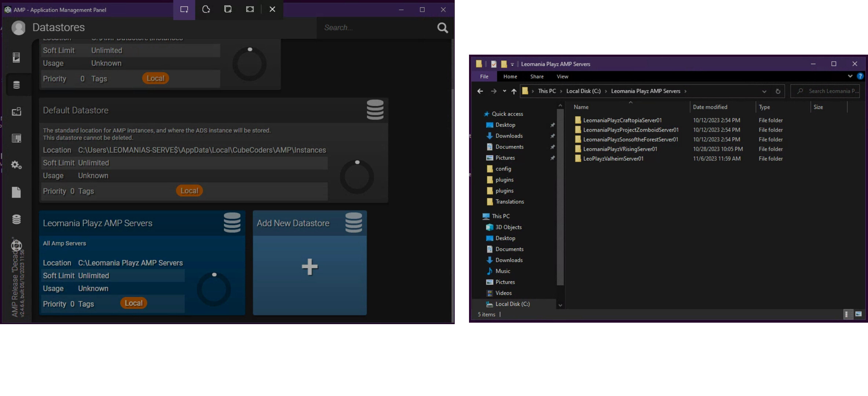Select the rectangular snip mode icon
The height and width of the screenshot is (396, 868).
pos(184,10)
